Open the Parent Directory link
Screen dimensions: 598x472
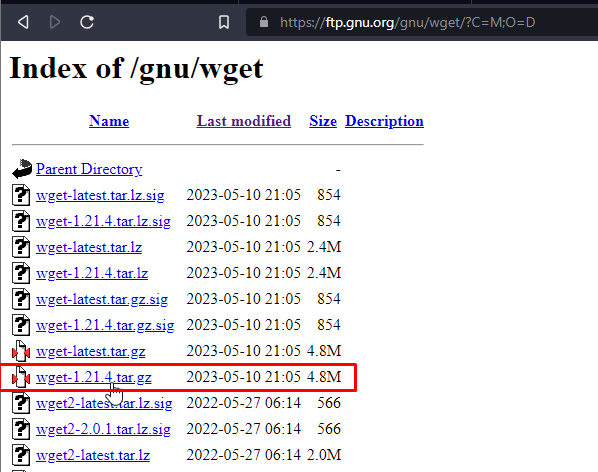[89, 169]
